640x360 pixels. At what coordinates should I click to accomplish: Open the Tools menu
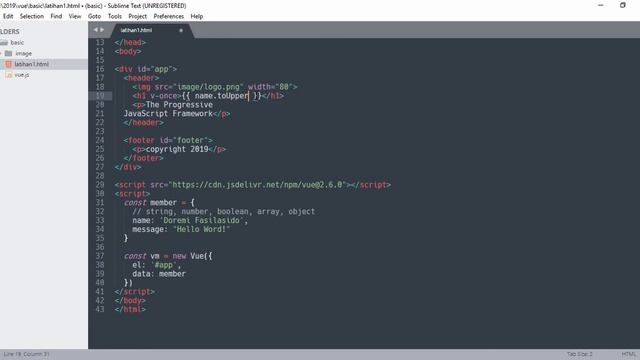pyautogui.click(x=115, y=16)
